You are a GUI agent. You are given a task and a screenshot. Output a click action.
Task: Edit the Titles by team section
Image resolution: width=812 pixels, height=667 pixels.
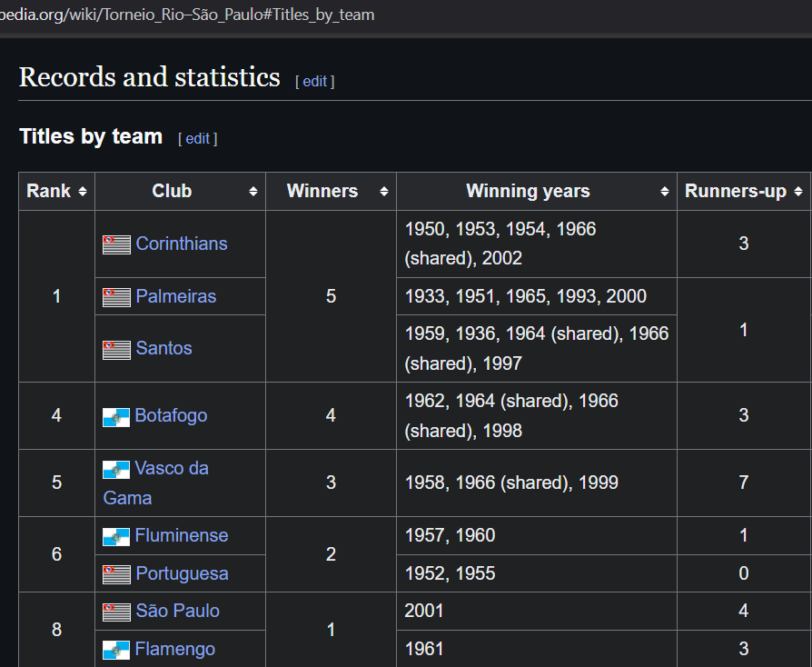pyautogui.click(x=198, y=139)
